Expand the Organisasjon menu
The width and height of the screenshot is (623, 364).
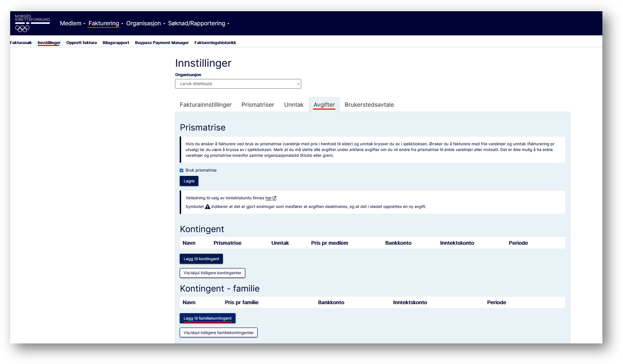coord(145,23)
